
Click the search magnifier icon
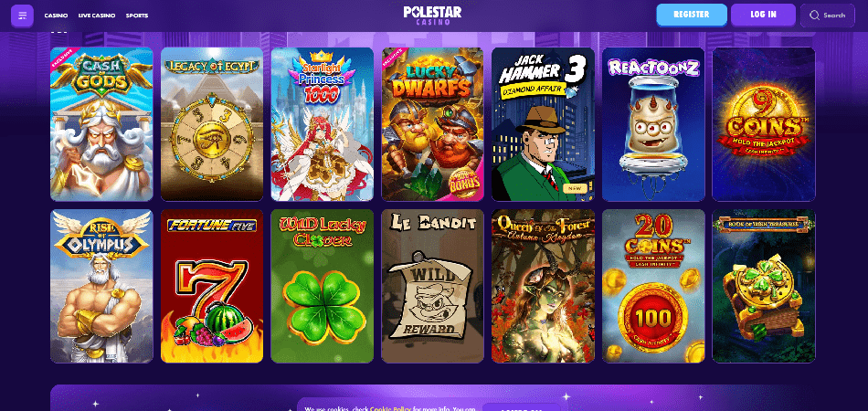coord(814,16)
